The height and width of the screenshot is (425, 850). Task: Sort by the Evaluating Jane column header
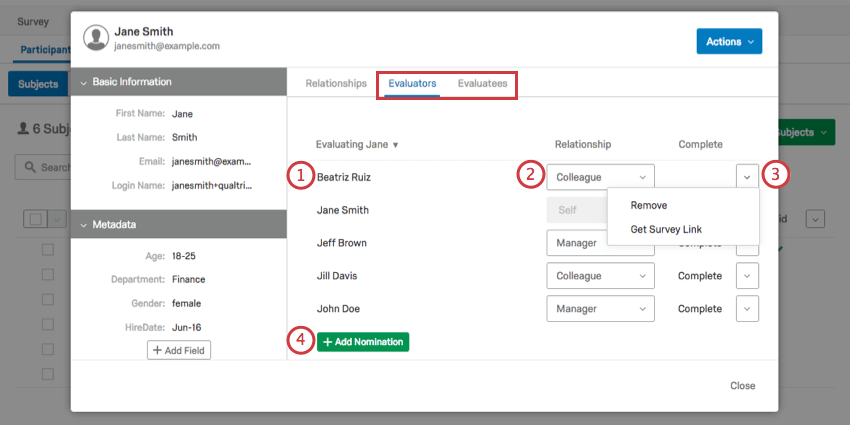357,145
